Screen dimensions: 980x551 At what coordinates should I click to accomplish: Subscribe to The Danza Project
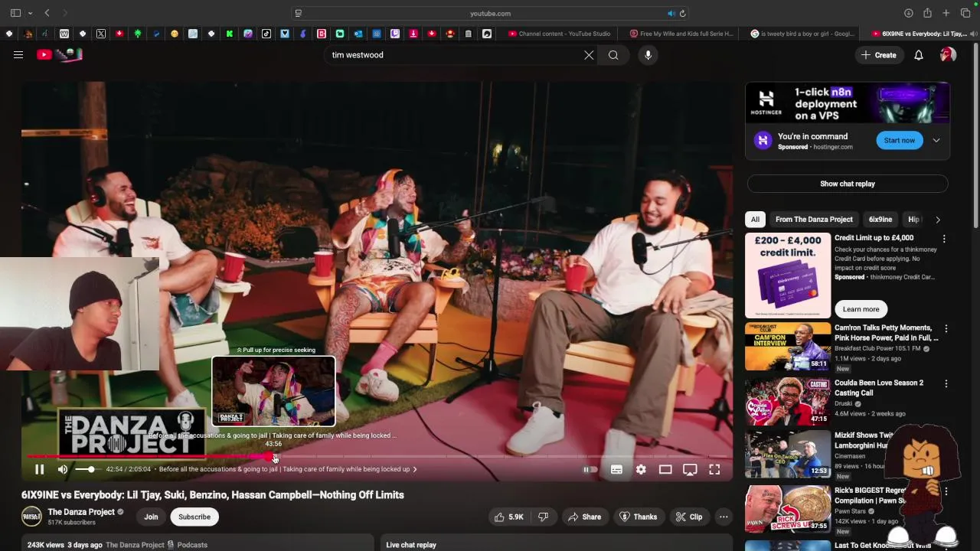click(x=194, y=517)
